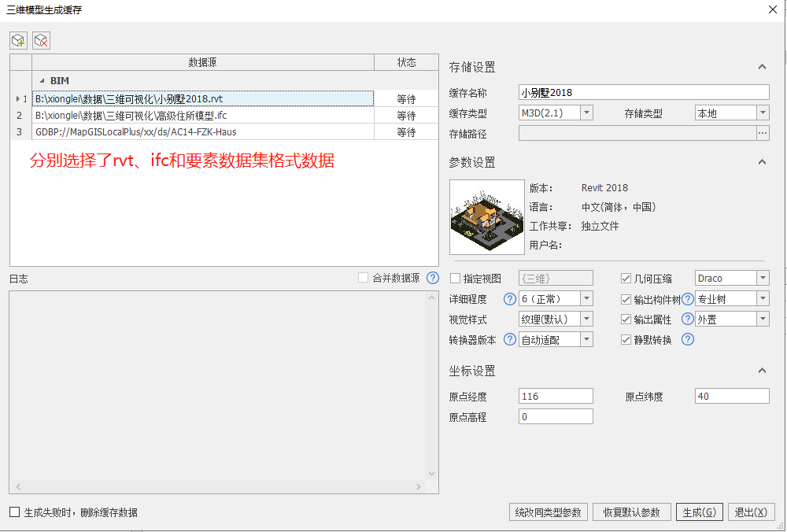Click the 生成(G) button

tap(699, 512)
